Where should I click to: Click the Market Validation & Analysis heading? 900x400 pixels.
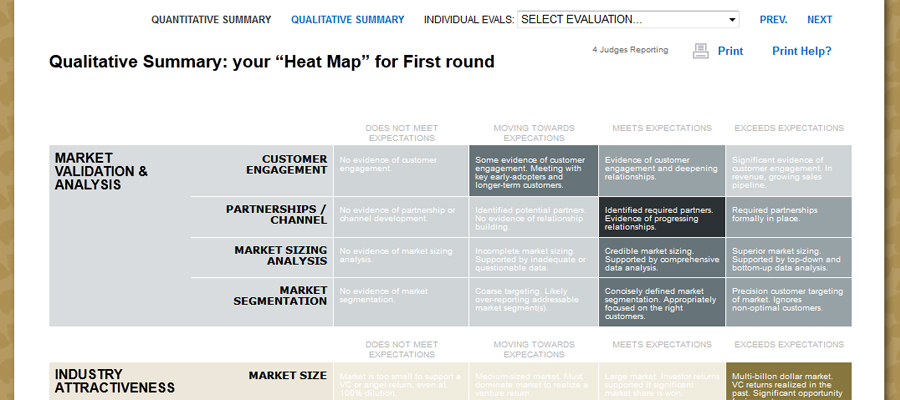point(101,171)
